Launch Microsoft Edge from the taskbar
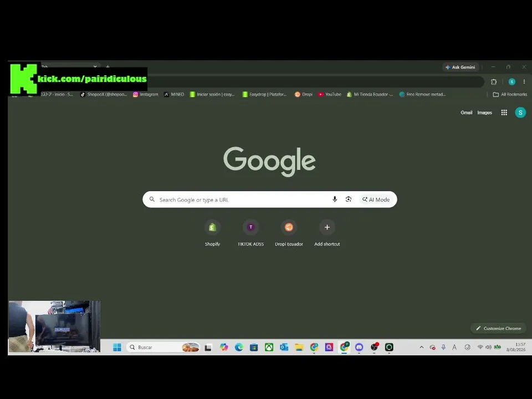This screenshot has width=532, height=399. tap(239, 347)
